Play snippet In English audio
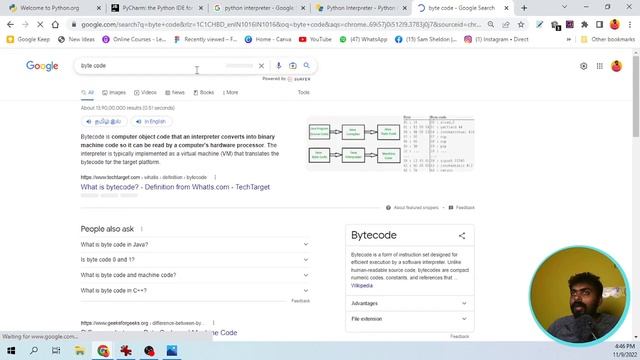This screenshot has width=640, height=360. [151, 122]
